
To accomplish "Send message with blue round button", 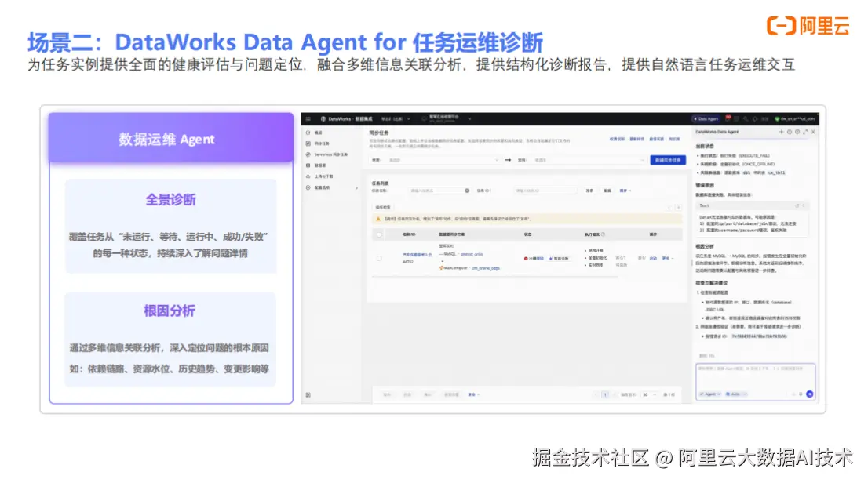I will tap(809, 394).
